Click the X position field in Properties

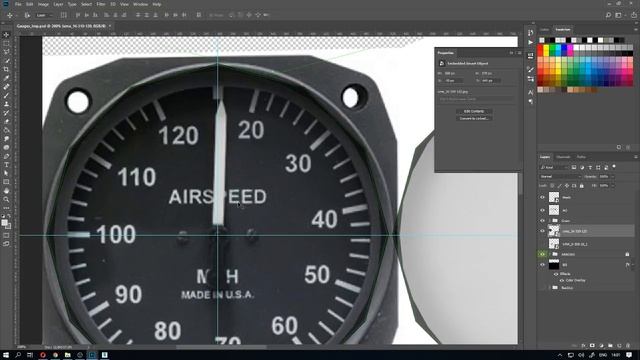[452, 81]
